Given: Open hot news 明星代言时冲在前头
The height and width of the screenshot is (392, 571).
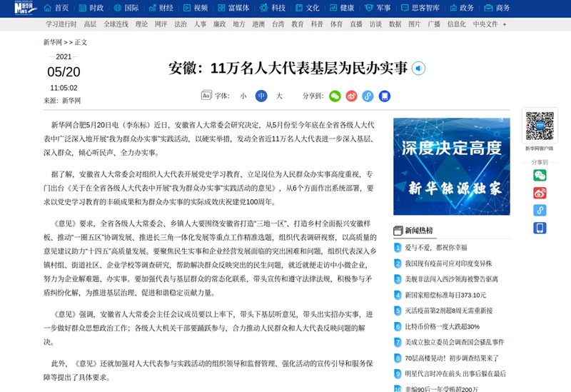Looking at the screenshot, I should [455, 373].
